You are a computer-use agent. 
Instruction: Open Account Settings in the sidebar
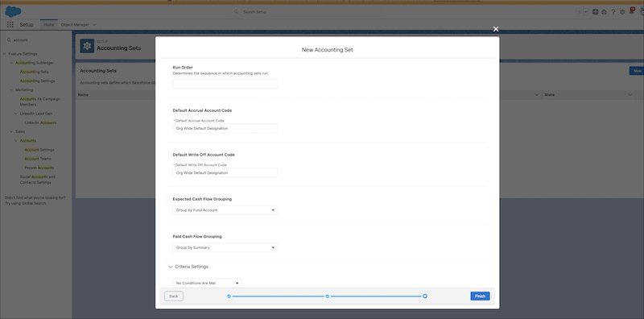(39, 150)
